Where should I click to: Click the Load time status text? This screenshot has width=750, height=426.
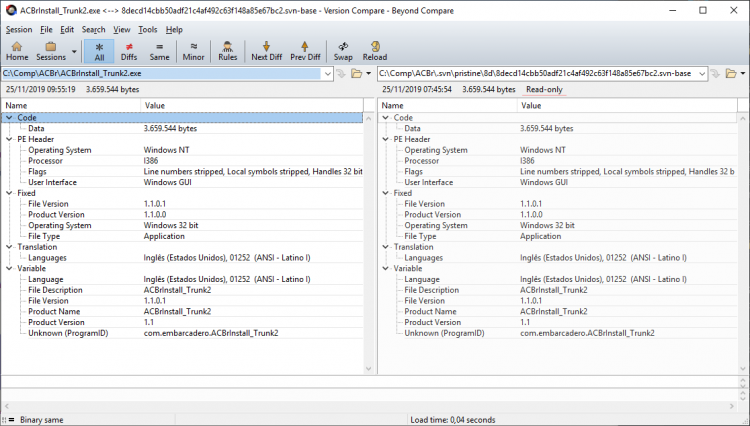click(x=452, y=420)
